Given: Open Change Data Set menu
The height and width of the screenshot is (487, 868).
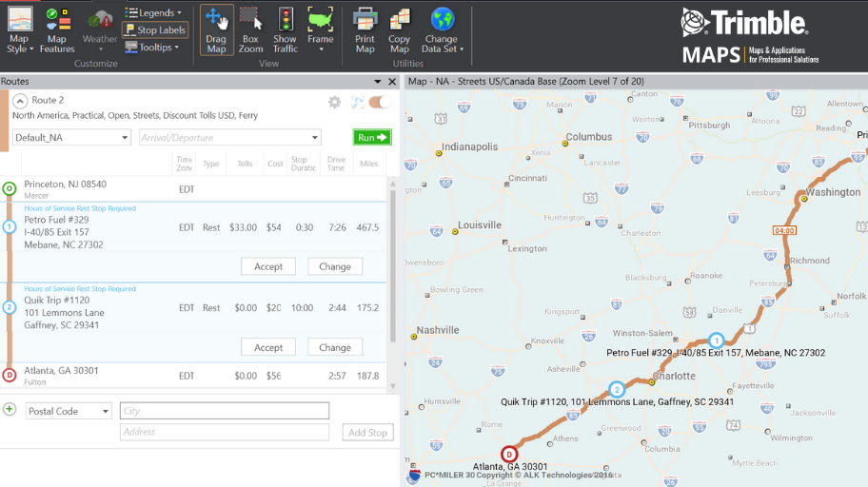Looking at the screenshot, I should point(442,29).
